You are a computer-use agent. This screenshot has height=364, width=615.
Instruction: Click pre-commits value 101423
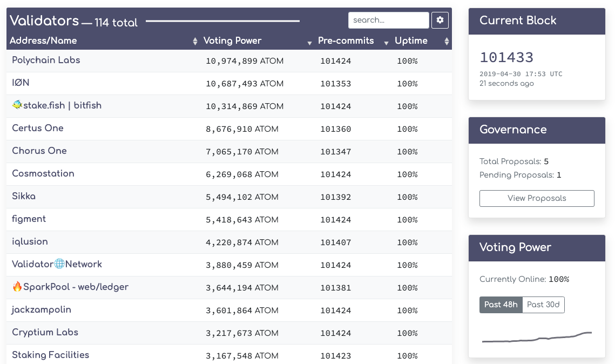pos(335,356)
